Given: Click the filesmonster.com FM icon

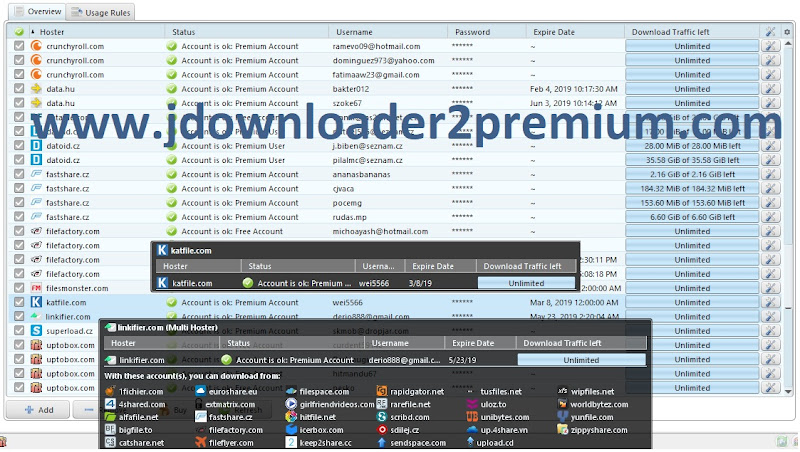Looking at the screenshot, I should pyautogui.click(x=36, y=288).
